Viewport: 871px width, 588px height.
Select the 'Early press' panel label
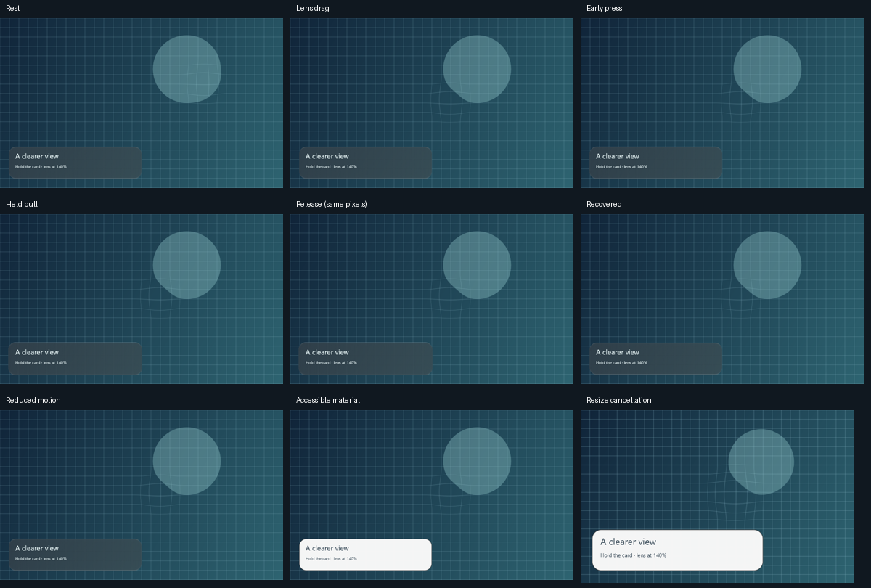(605, 8)
